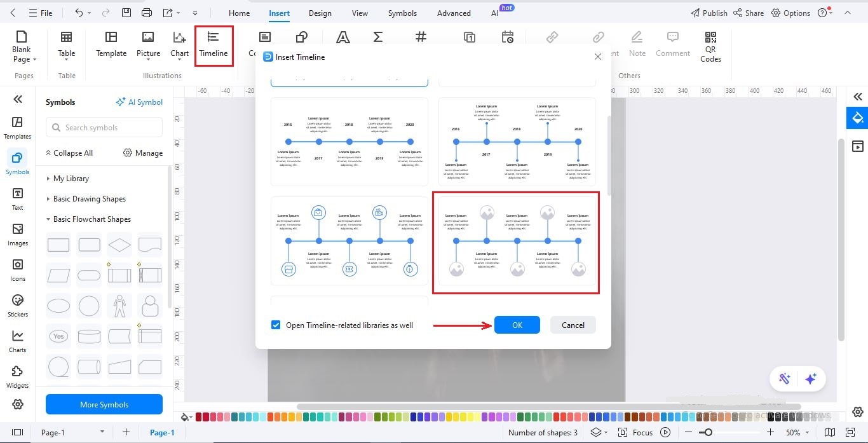The width and height of the screenshot is (868, 443).
Task: Open the Blank Page dropdown arrow
Action: tap(34, 59)
